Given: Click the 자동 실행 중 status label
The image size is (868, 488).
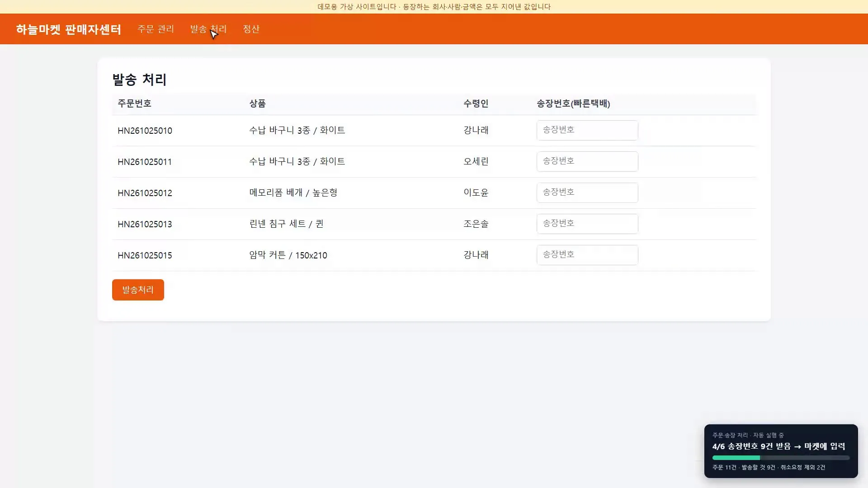Looking at the screenshot, I should click(x=768, y=435).
